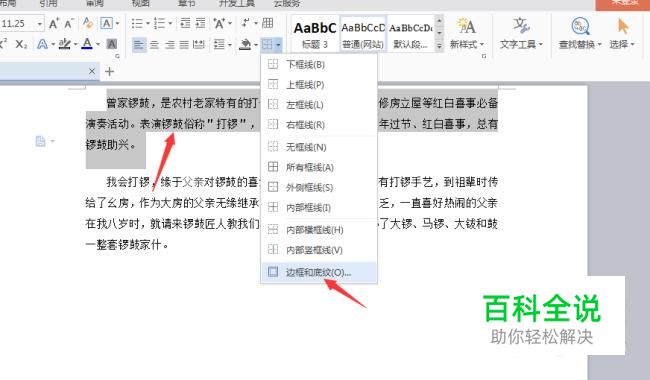650x380 pixels.
Task: Apply subscript X2 formatting
Action: (x=22, y=44)
